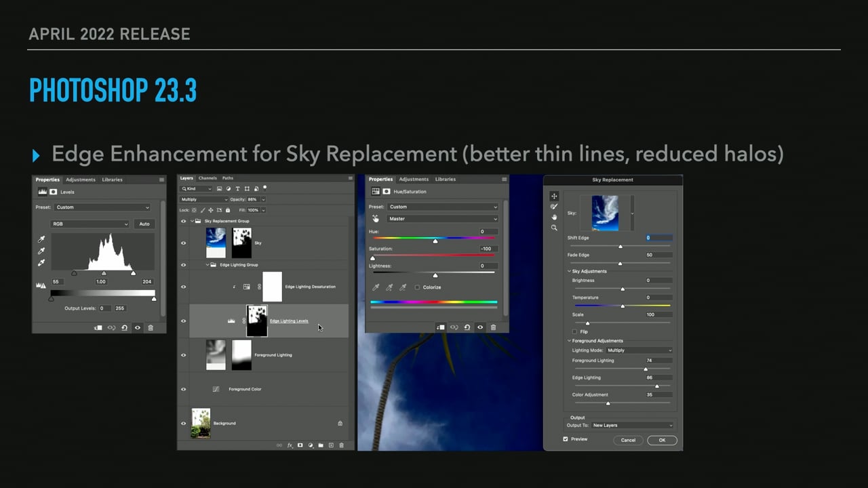868x488 pixels.
Task: Open Adjustments tab in Levels panel
Action: pos(81,180)
